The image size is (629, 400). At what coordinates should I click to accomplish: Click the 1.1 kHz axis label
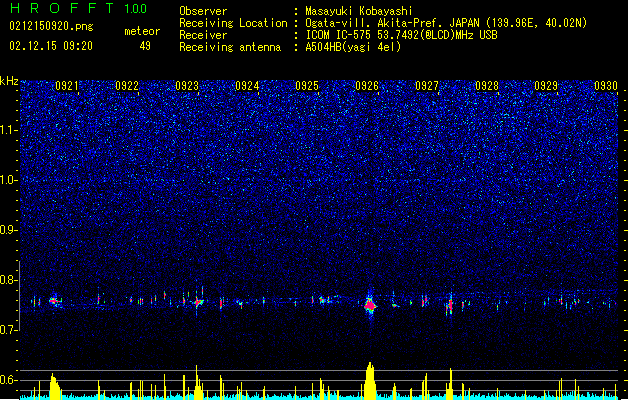click(x=9, y=130)
